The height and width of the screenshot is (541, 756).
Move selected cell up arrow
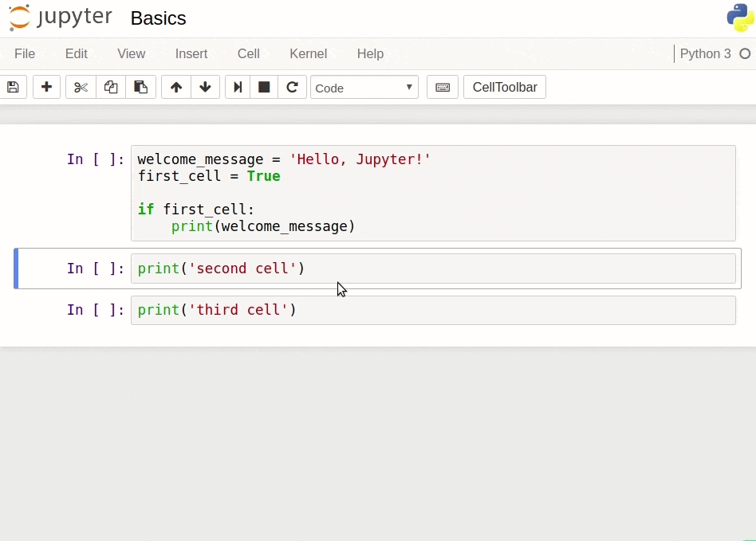176,88
